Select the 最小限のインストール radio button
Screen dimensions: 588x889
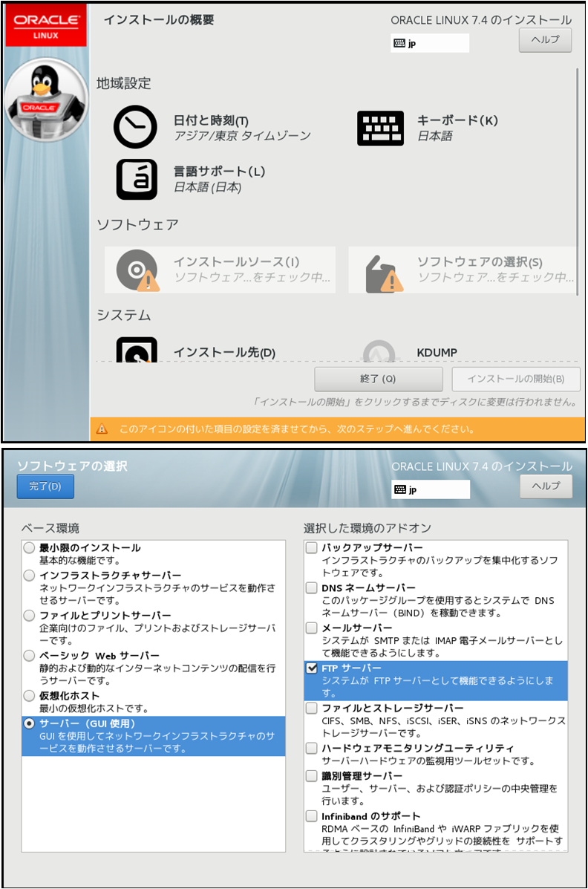[x=30, y=547]
